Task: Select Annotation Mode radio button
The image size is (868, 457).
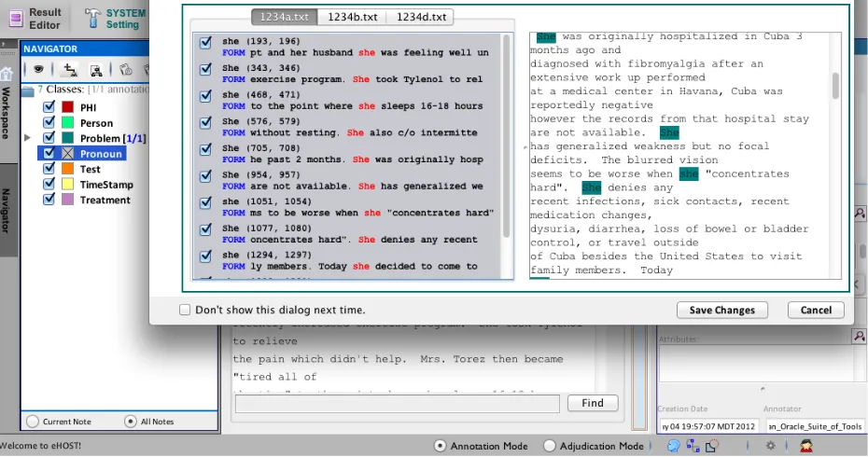Action: pyautogui.click(x=440, y=446)
